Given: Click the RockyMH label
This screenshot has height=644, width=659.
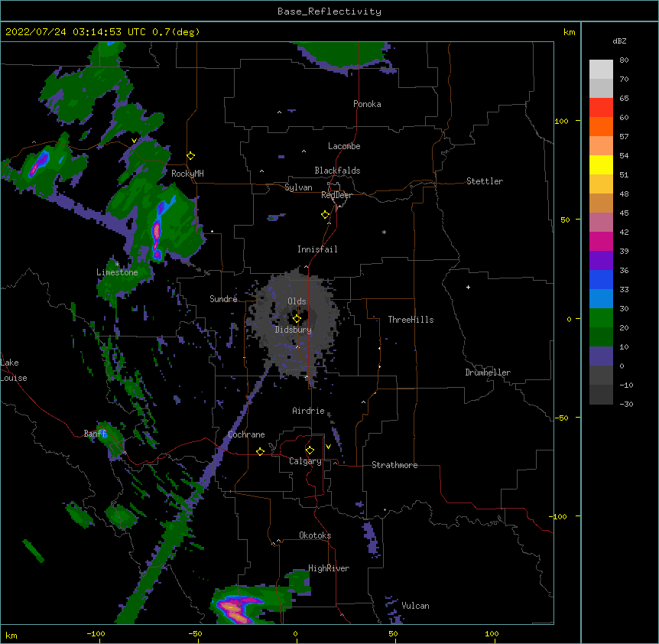Looking at the screenshot, I should 187,174.
